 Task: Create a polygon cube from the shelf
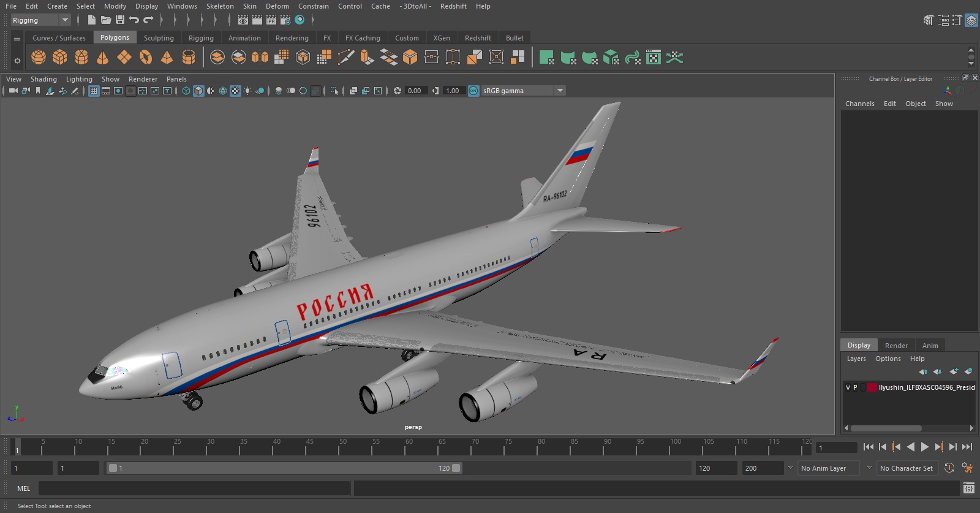[x=60, y=58]
